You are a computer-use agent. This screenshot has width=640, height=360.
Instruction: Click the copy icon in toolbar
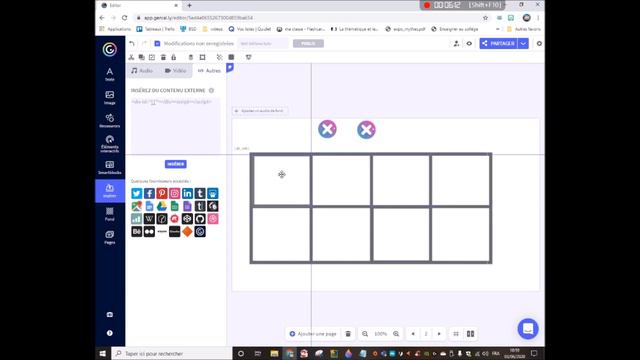142,57
